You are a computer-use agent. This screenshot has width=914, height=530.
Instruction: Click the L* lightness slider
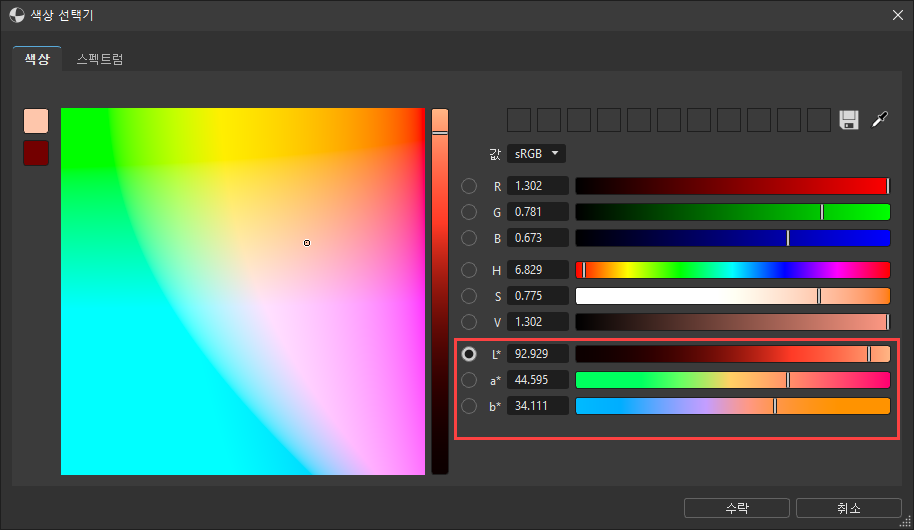pyautogui.click(x=733, y=354)
